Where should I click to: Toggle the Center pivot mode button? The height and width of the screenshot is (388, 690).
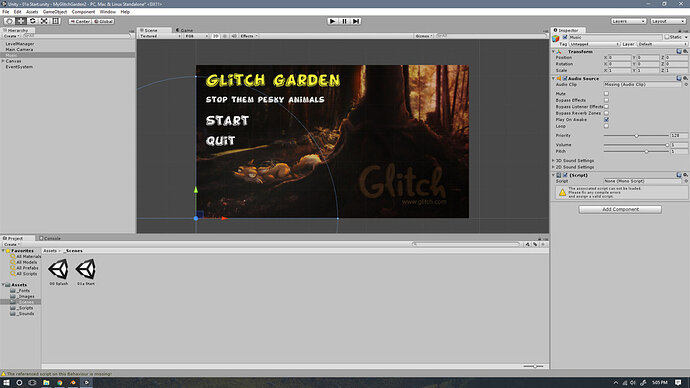[x=80, y=21]
